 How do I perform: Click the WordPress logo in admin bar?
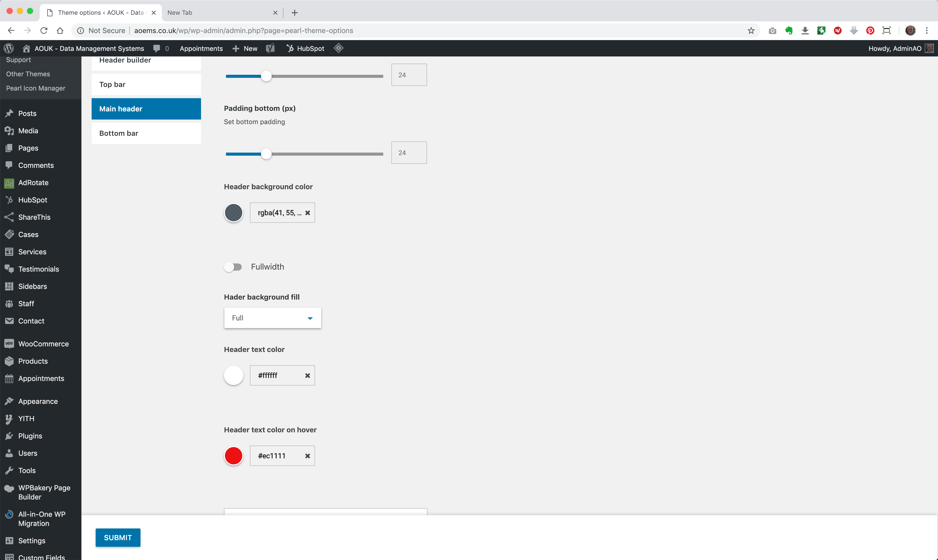(x=9, y=48)
